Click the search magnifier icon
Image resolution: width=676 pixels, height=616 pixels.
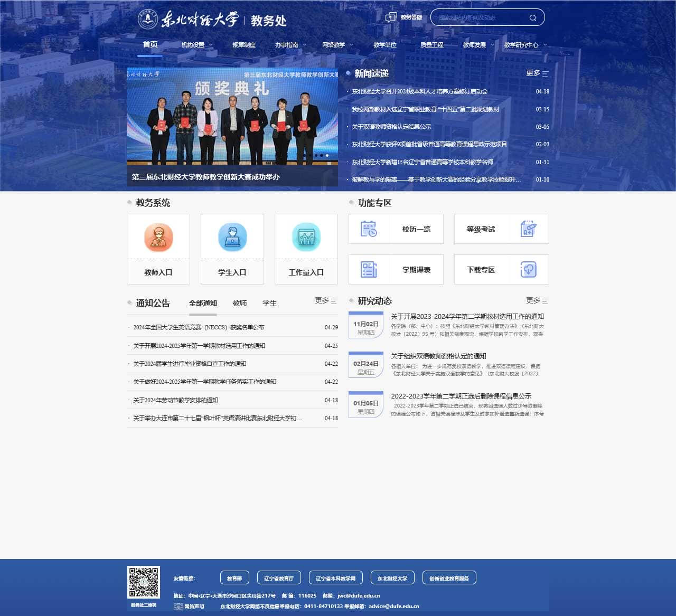[533, 18]
